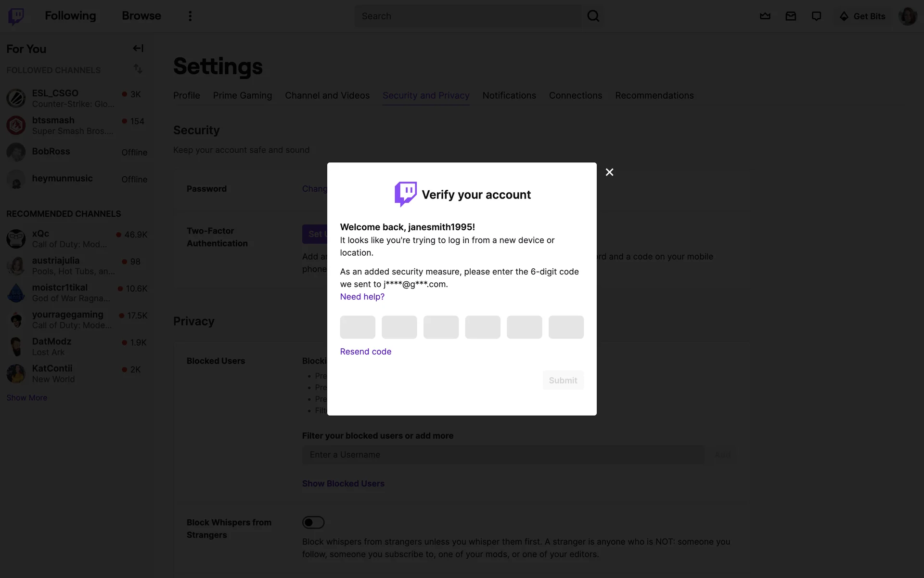Image resolution: width=924 pixels, height=578 pixels.
Task: Open the notifications inbox icon
Action: tap(791, 16)
